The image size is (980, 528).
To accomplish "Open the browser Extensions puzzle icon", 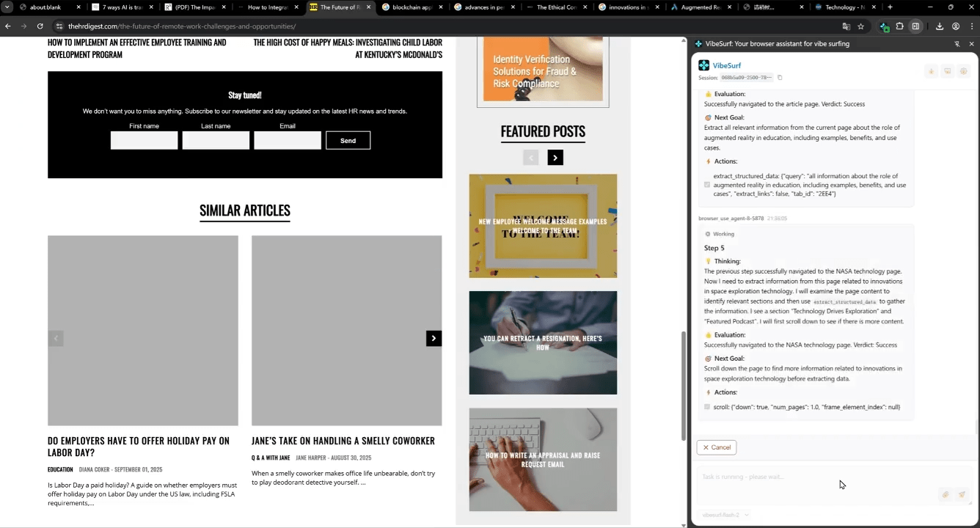I will tap(900, 26).
